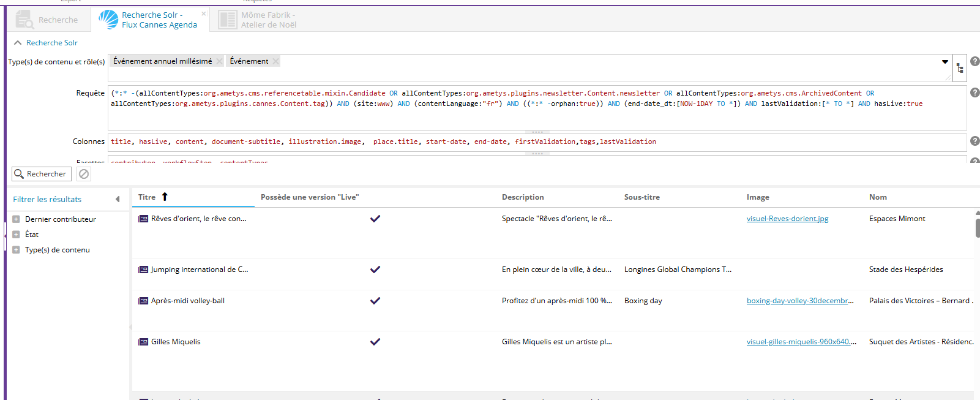The image size is (980, 400).
Task: Click content icon of 'Après-midi volley-ball' row
Action: [x=143, y=301]
